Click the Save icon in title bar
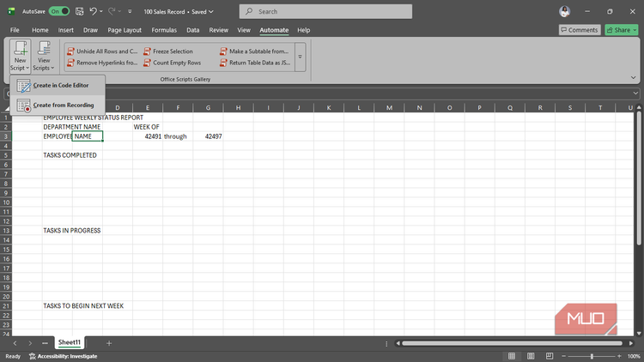This screenshot has height=362, width=644. click(80, 11)
